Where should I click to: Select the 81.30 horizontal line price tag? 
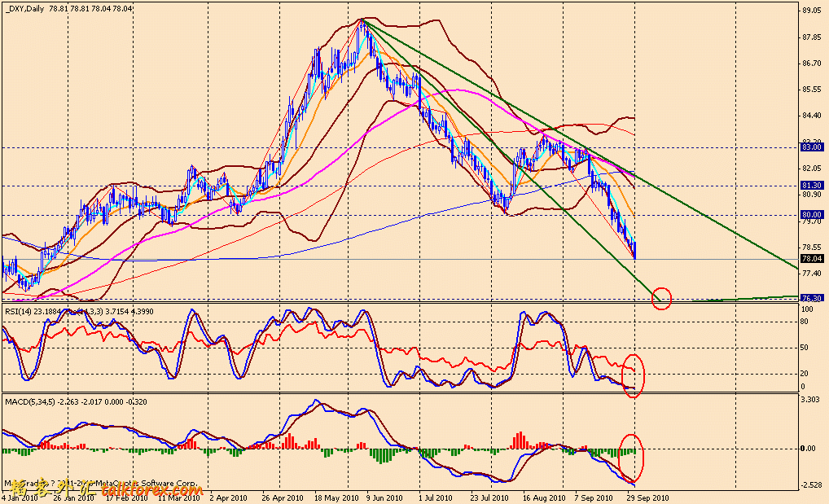pos(811,186)
